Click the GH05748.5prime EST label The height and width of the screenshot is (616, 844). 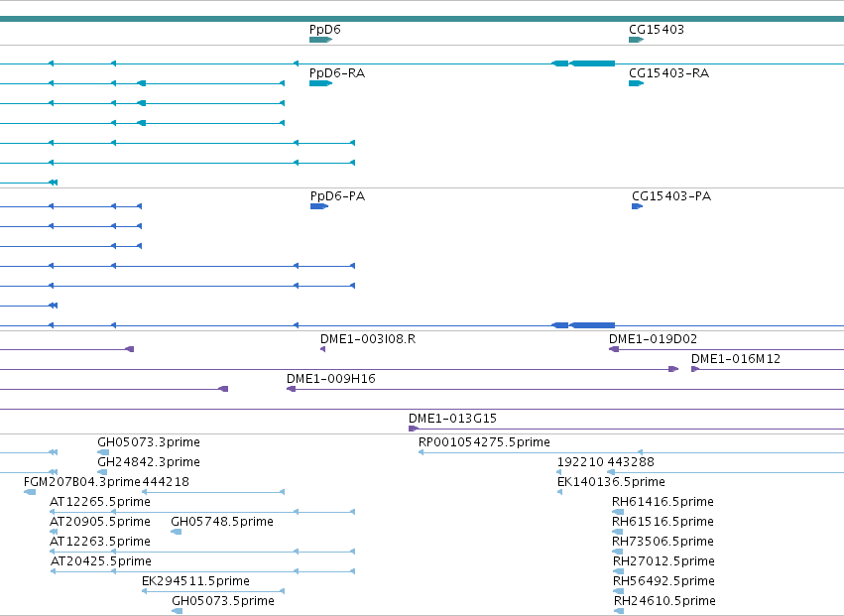[x=222, y=522]
